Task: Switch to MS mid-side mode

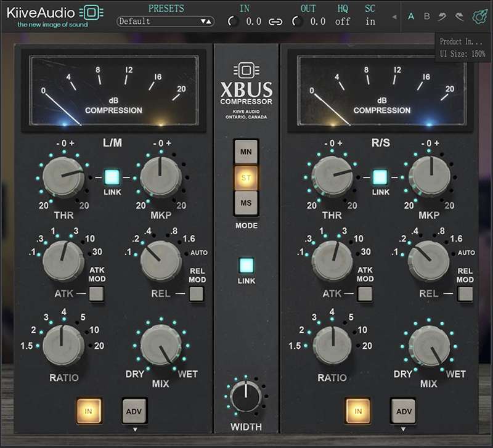Action: coord(246,203)
